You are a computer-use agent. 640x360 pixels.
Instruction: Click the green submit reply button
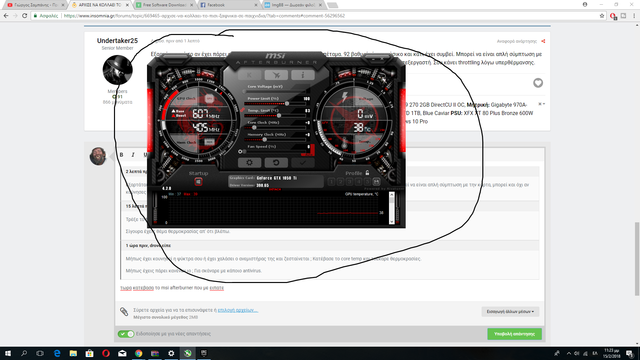click(x=514, y=334)
